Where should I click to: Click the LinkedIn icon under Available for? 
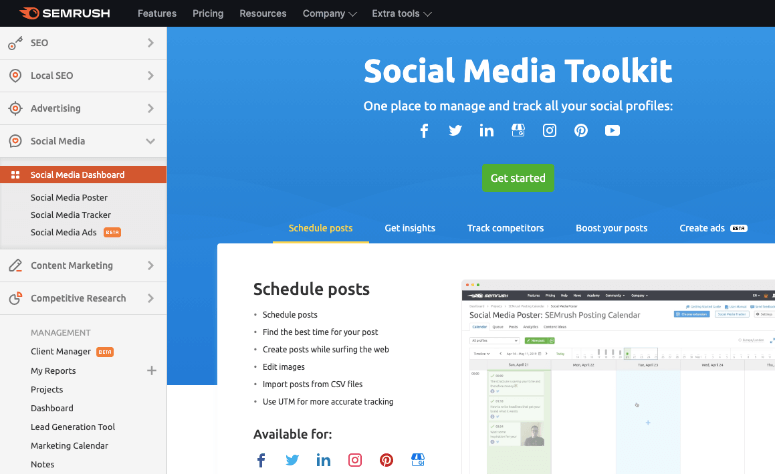tap(323, 460)
